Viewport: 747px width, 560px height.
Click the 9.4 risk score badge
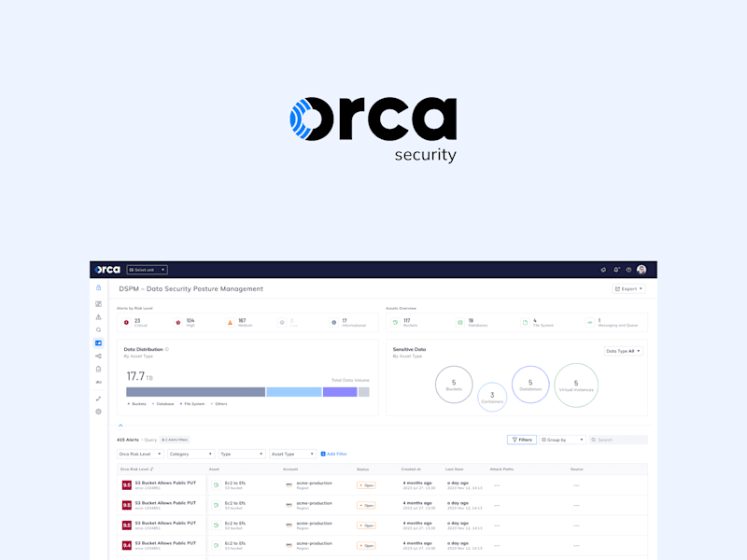click(x=127, y=545)
